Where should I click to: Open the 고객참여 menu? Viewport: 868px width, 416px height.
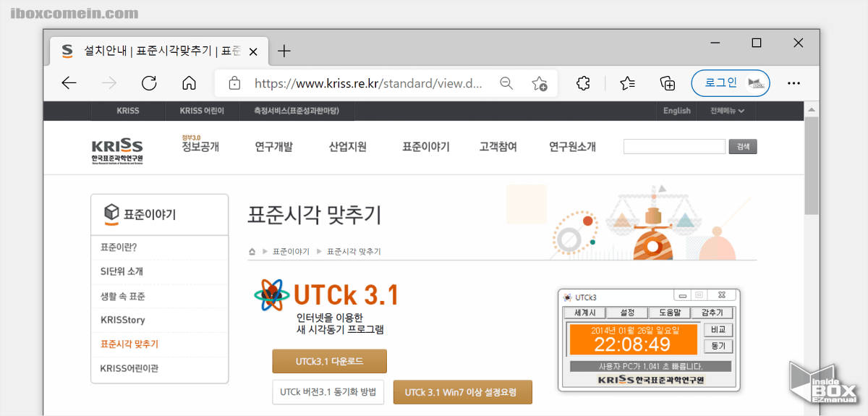(498, 147)
